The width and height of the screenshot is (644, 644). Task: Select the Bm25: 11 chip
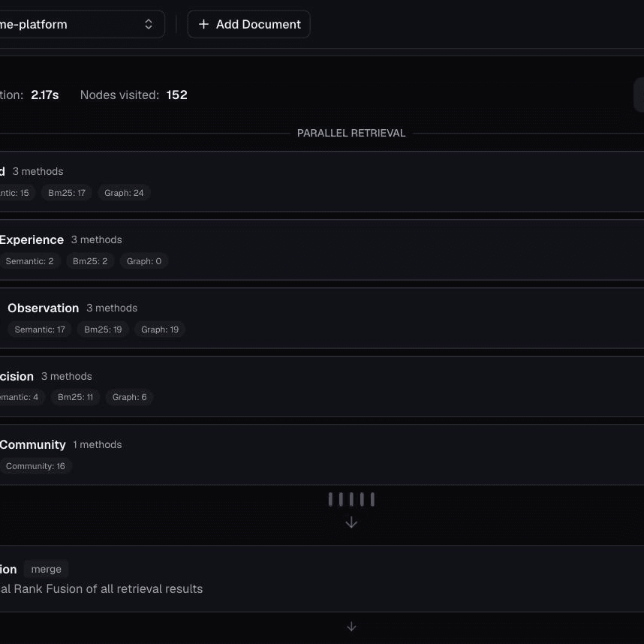(75, 397)
